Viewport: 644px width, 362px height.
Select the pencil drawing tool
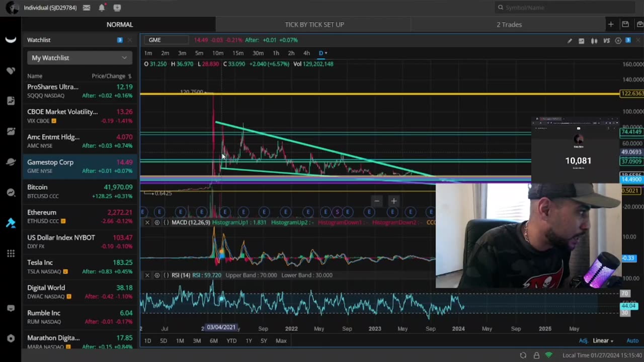[x=570, y=41]
